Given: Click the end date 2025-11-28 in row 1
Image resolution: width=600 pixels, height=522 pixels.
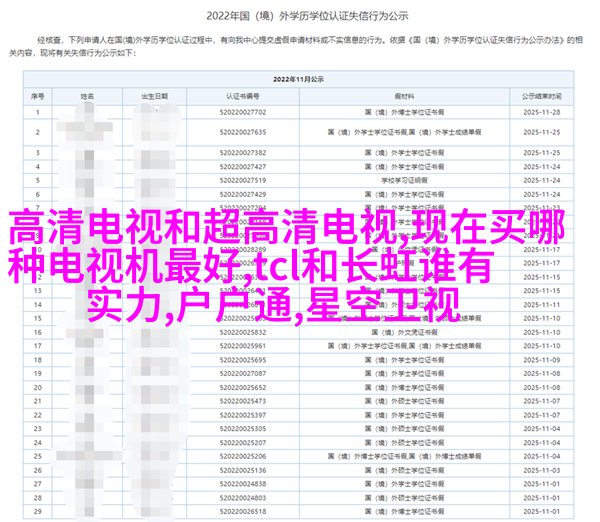Looking at the screenshot, I should coord(542,113).
